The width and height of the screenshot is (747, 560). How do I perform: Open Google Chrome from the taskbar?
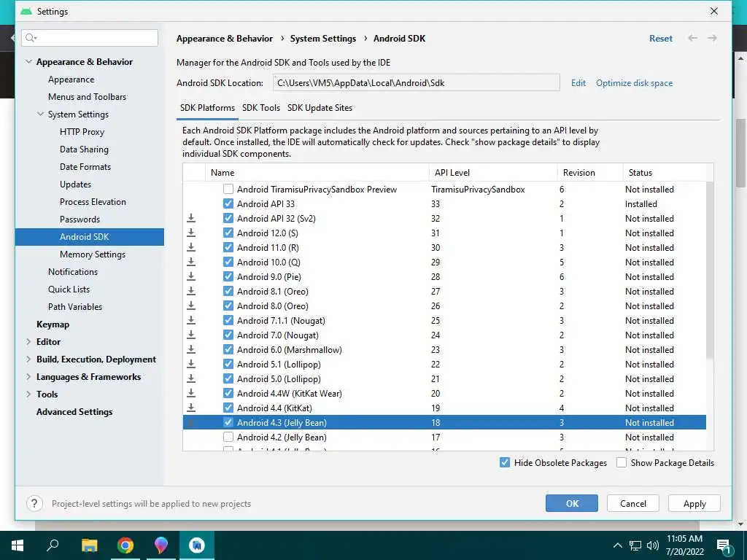125,545
